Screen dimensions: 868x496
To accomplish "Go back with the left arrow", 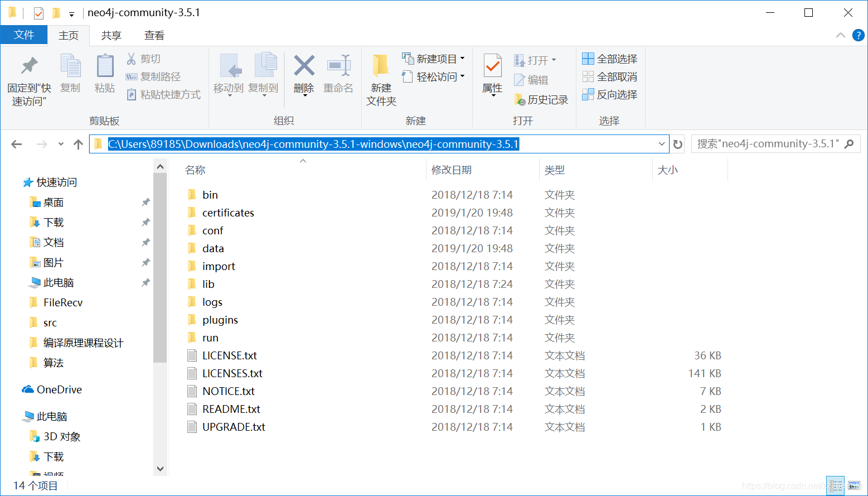I will click(x=17, y=145).
